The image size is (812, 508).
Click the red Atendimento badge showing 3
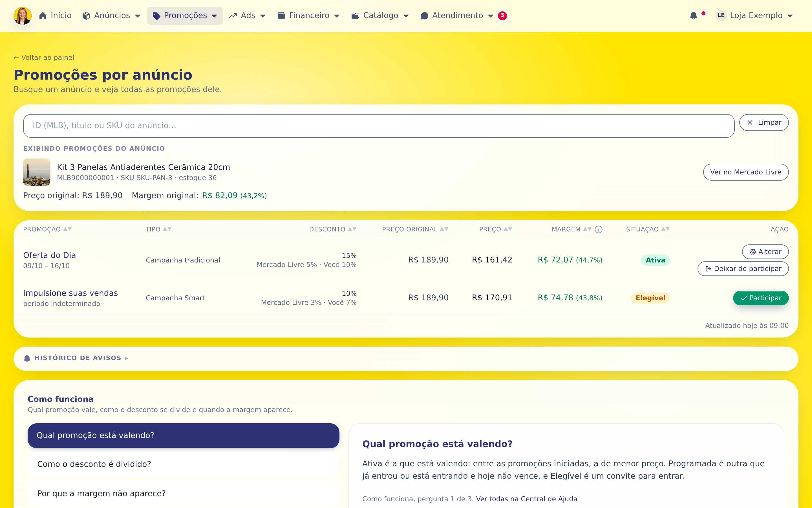[x=502, y=16]
